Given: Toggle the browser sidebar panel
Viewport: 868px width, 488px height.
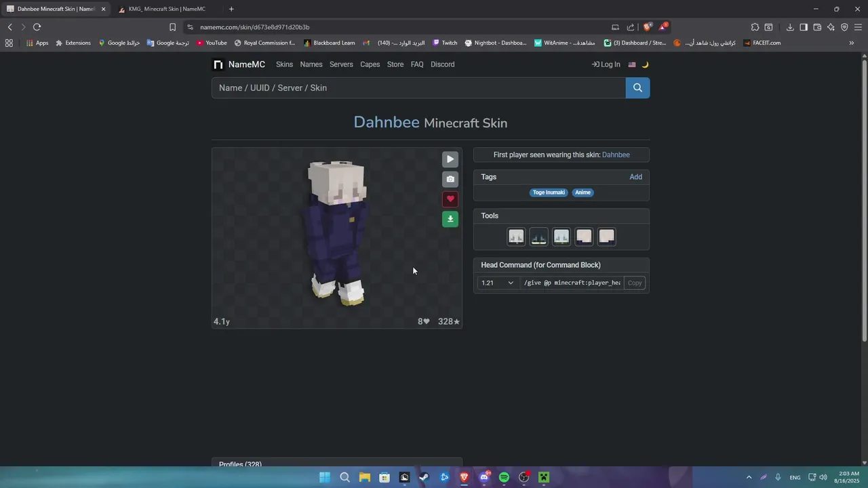Looking at the screenshot, I should click(804, 27).
